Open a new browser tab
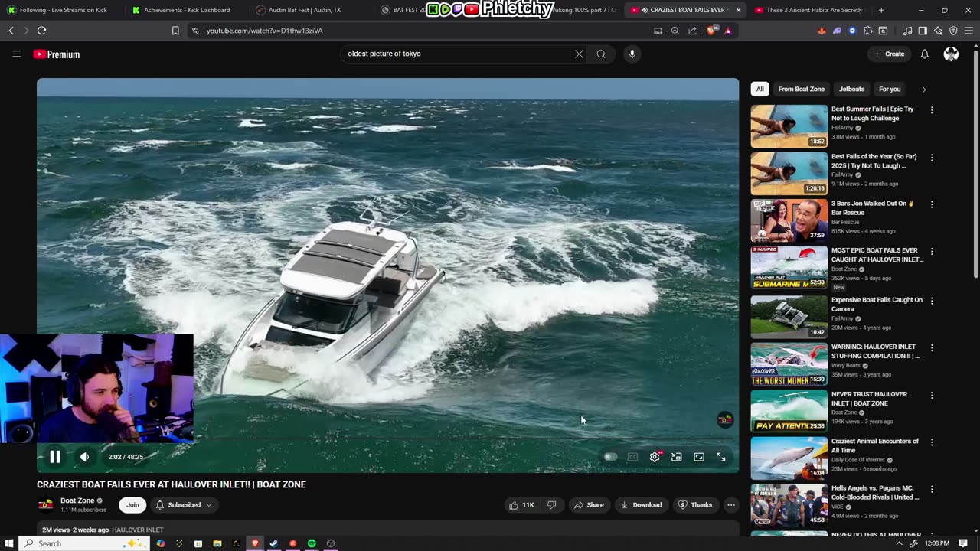This screenshot has height=551, width=980. click(x=881, y=10)
